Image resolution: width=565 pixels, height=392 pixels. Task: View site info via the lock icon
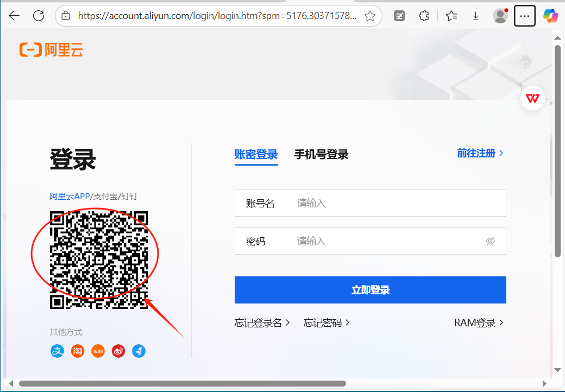click(x=66, y=16)
